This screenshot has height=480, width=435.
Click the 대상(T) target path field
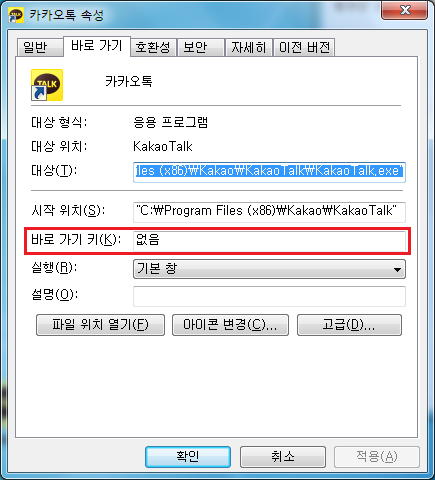coord(269,172)
